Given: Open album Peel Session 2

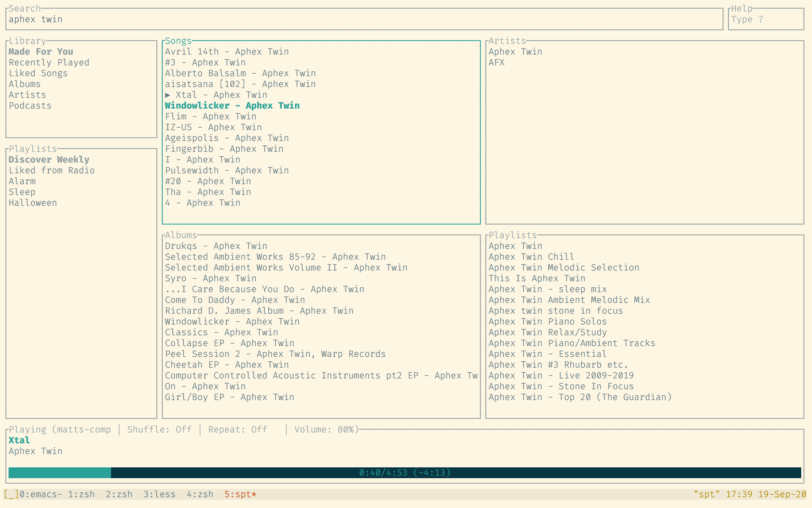Looking at the screenshot, I should pyautogui.click(x=275, y=354).
